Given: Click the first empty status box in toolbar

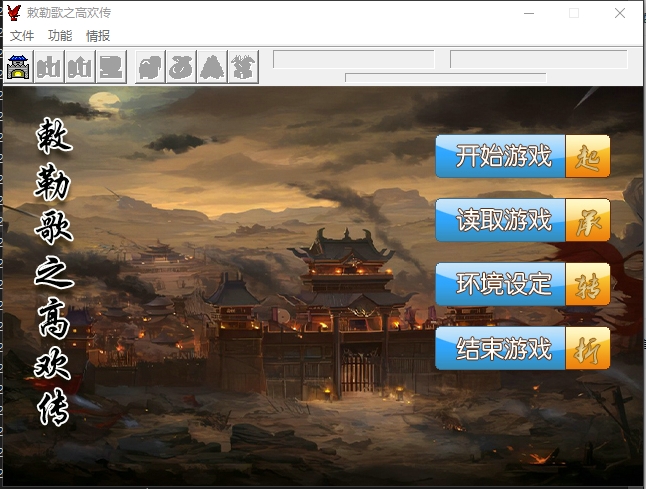Looking at the screenshot, I should (x=353, y=60).
